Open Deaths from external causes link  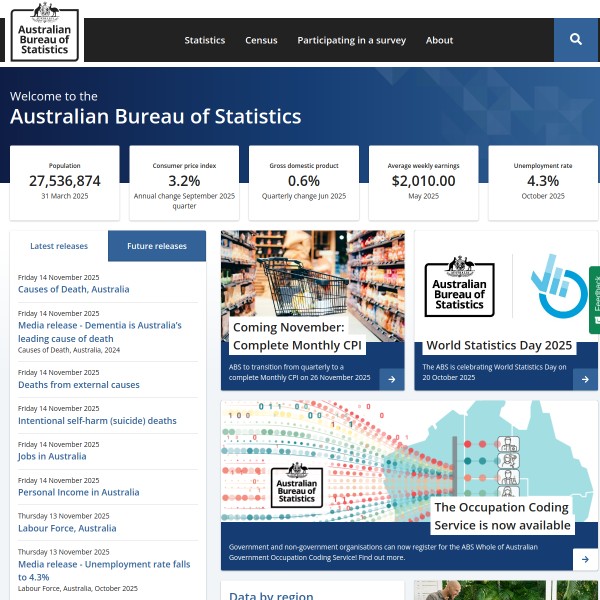coord(77,385)
